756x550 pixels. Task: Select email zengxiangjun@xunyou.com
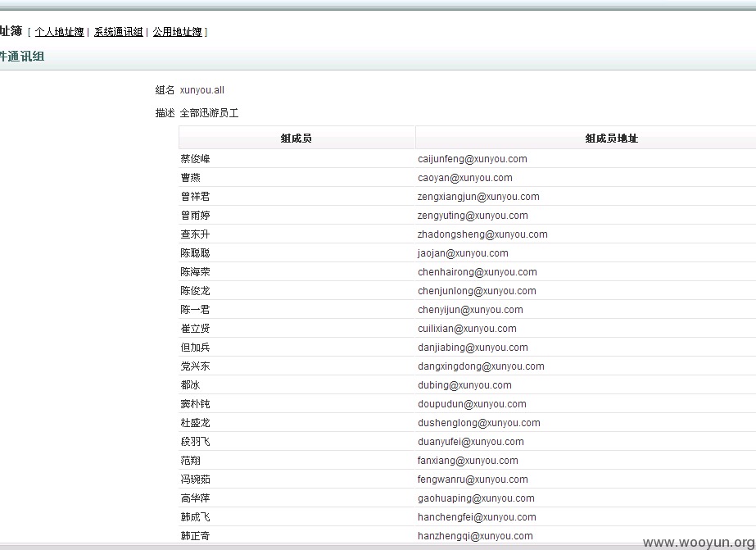point(478,197)
